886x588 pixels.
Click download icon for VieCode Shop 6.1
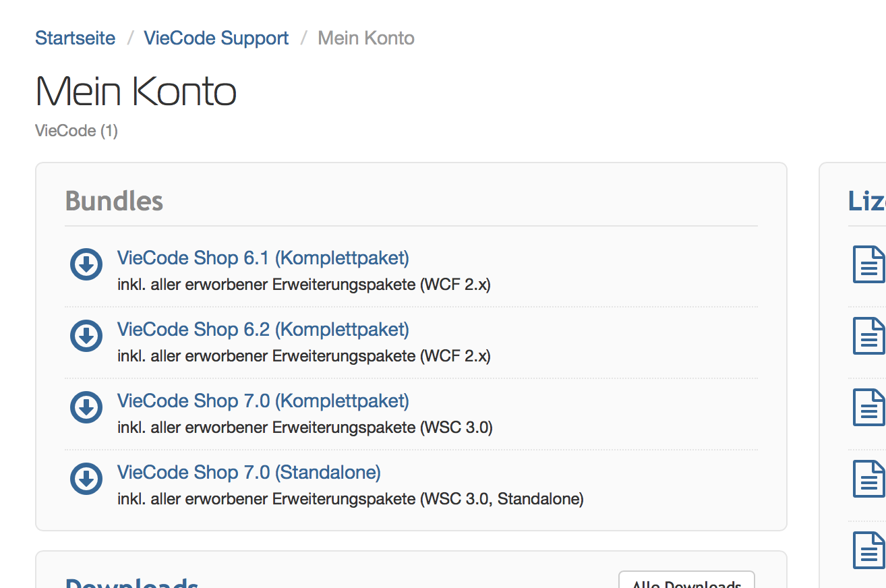tap(86, 264)
